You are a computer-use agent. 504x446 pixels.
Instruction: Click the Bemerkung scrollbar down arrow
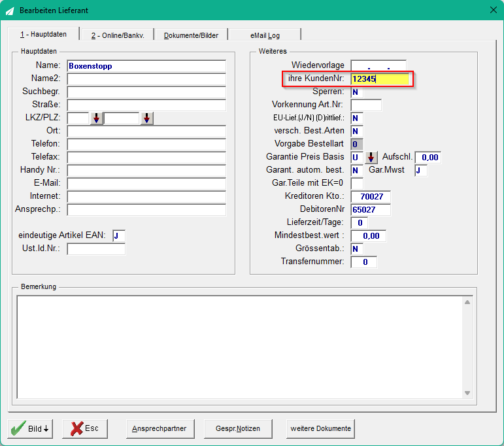tap(467, 392)
